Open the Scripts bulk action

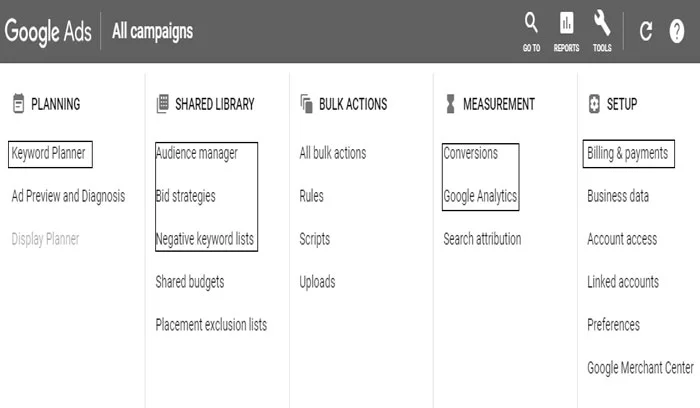(x=315, y=239)
